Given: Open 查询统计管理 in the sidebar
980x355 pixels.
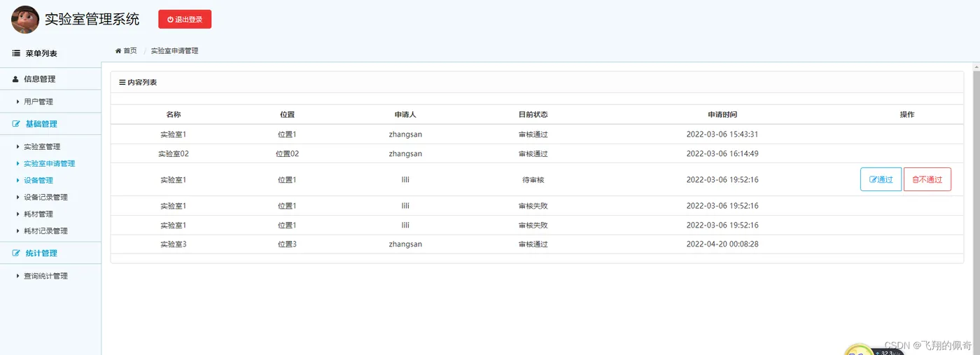Looking at the screenshot, I should coord(45,276).
